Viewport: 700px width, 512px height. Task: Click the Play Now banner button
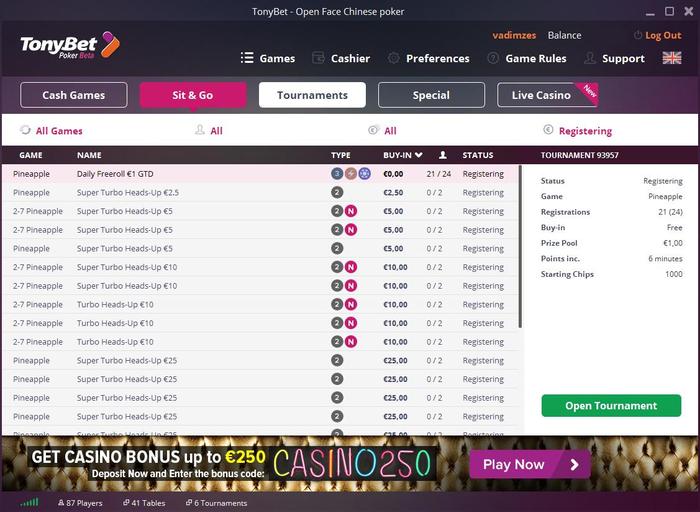click(x=530, y=464)
